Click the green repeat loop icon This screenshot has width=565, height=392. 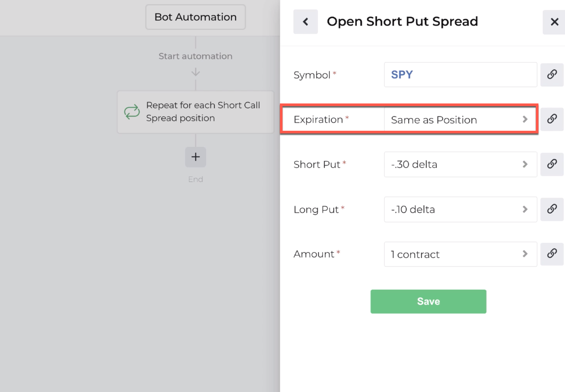coord(132,112)
